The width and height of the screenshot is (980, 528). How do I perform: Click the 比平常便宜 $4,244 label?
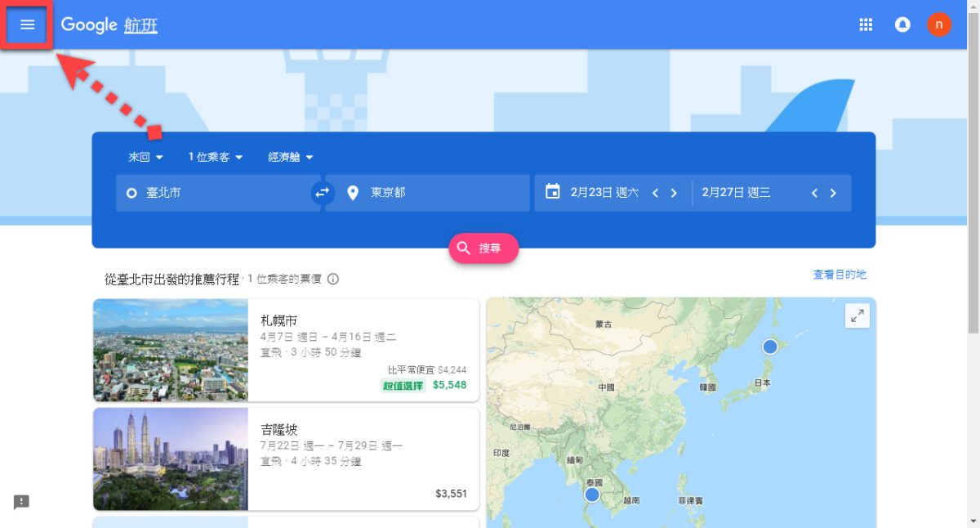pyautogui.click(x=427, y=369)
